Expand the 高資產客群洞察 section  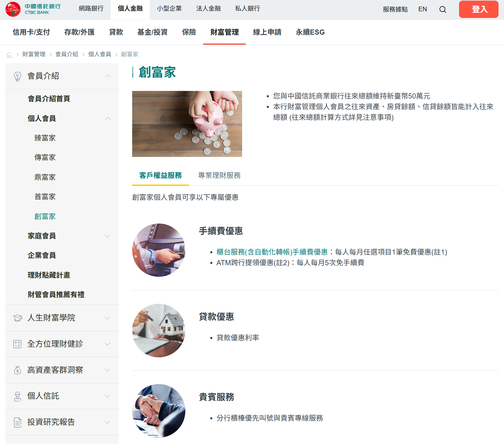(x=108, y=370)
